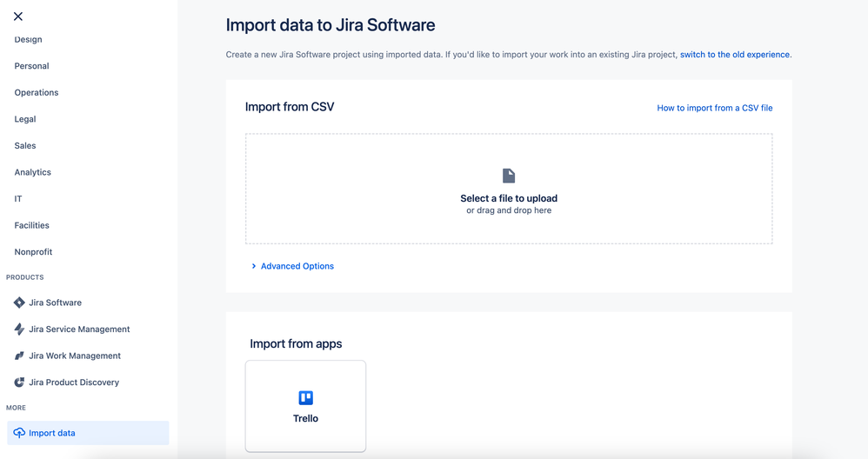
Task: Click 'switch to the old experience' link
Action: (x=735, y=55)
